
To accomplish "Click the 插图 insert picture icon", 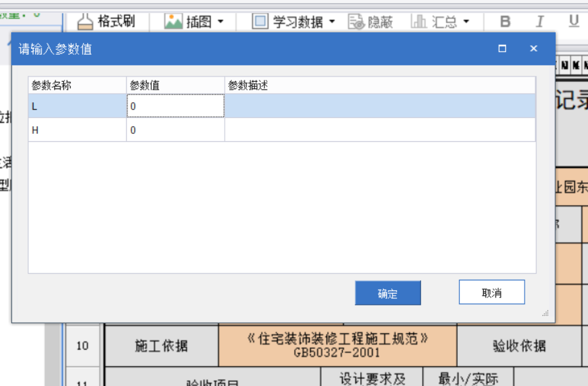I will point(172,20).
